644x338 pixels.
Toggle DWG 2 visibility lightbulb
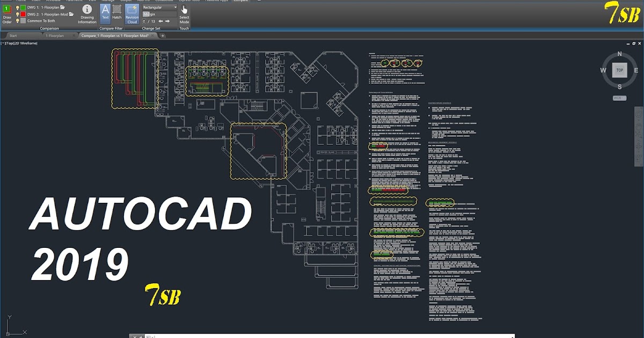click(17, 14)
